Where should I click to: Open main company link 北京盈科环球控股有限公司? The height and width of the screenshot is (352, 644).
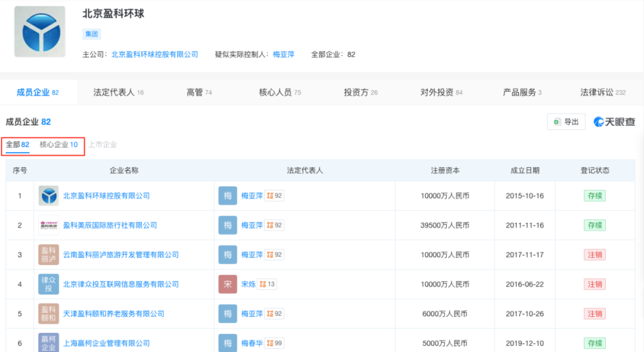pyautogui.click(x=154, y=54)
